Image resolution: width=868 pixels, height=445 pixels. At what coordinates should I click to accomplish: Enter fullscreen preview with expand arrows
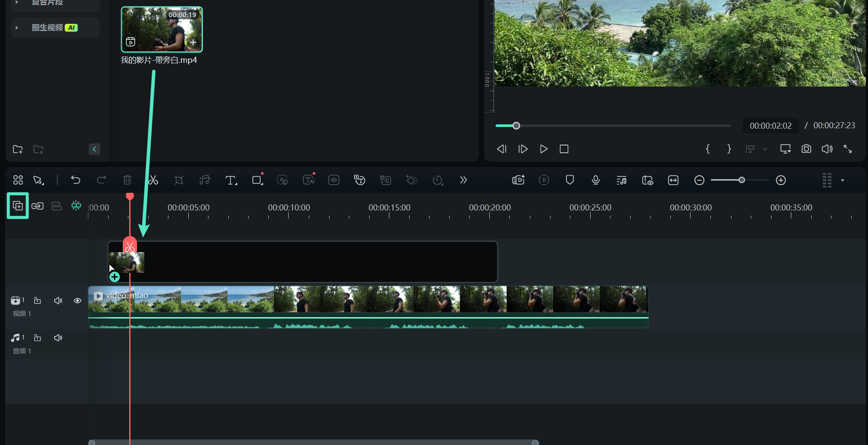848,149
